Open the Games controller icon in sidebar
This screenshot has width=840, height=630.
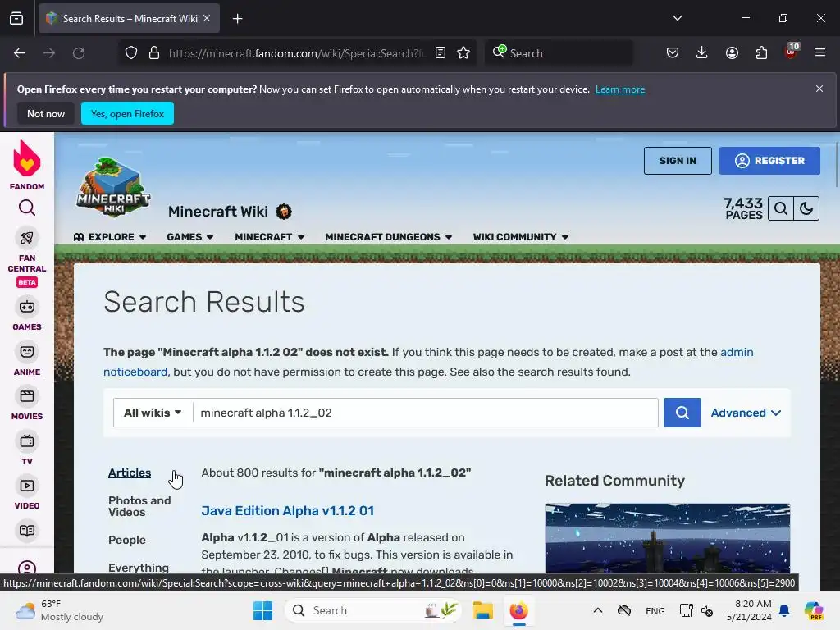click(x=27, y=307)
